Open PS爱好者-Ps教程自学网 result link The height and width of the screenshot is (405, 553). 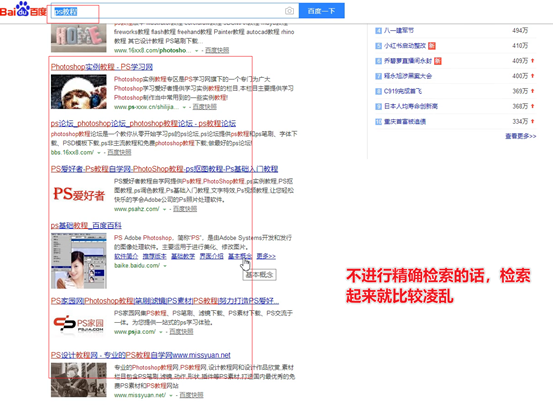pyautogui.click(x=164, y=169)
